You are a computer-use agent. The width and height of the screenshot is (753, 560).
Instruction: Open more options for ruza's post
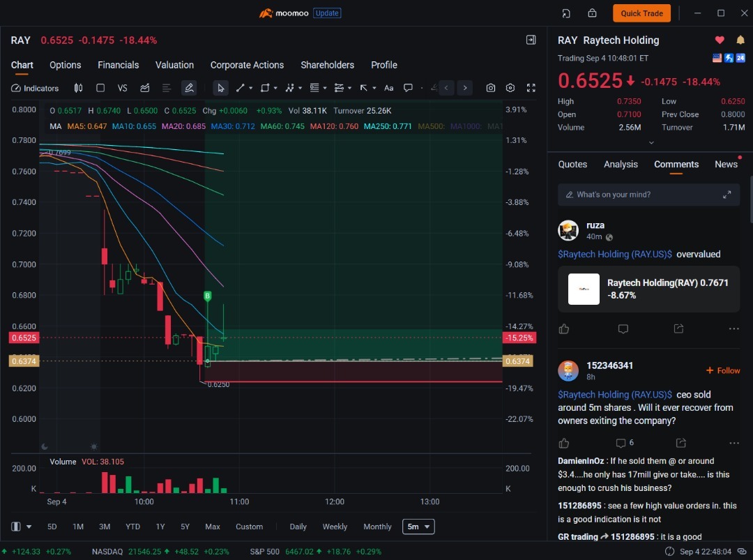pos(733,329)
